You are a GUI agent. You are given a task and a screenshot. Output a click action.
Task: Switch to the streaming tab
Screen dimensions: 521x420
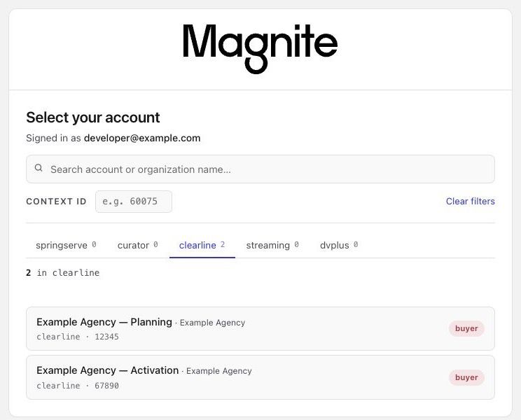click(x=272, y=246)
